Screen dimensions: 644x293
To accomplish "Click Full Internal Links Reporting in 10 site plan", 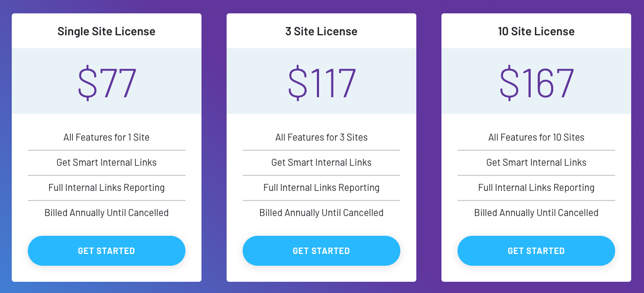I will coord(536,188).
